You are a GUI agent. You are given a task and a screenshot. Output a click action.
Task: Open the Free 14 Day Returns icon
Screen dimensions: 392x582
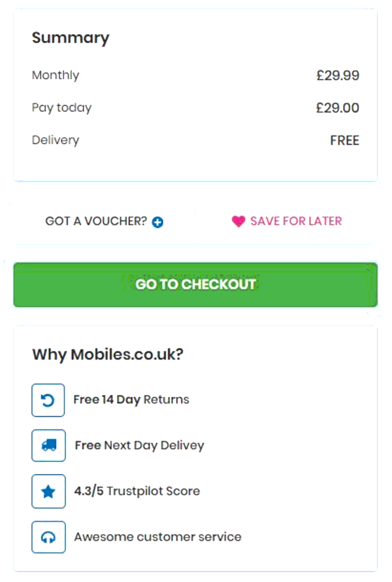pos(48,400)
